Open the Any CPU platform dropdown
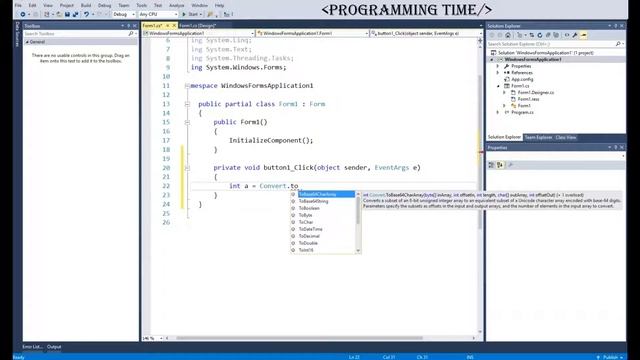This screenshot has width=640, height=360. click(x=158, y=14)
